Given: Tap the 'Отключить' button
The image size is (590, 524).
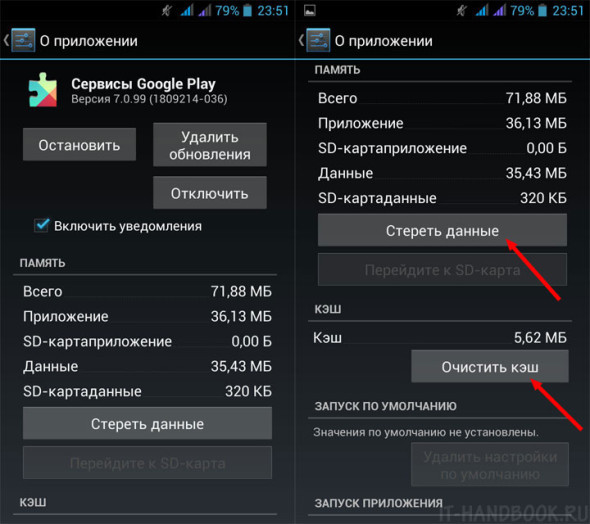Looking at the screenshot, I should pyautogui.click(x=210, y=193).
